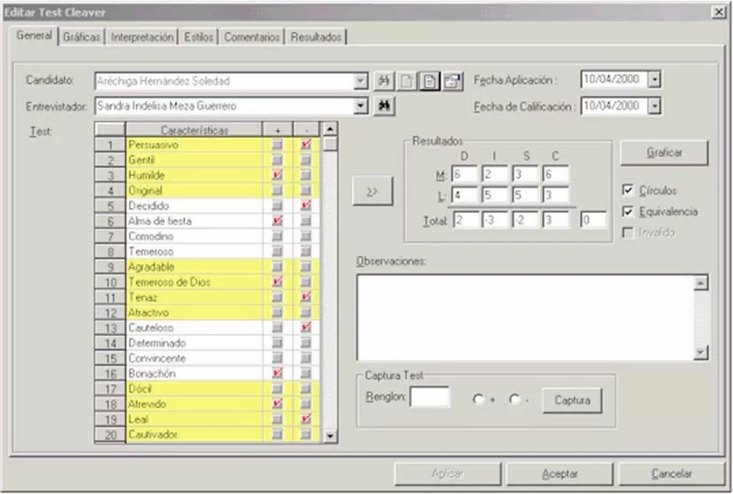Uncheck the minus box for Leal
Viewport: 733px width, 494px height.
tap(306, 419)
